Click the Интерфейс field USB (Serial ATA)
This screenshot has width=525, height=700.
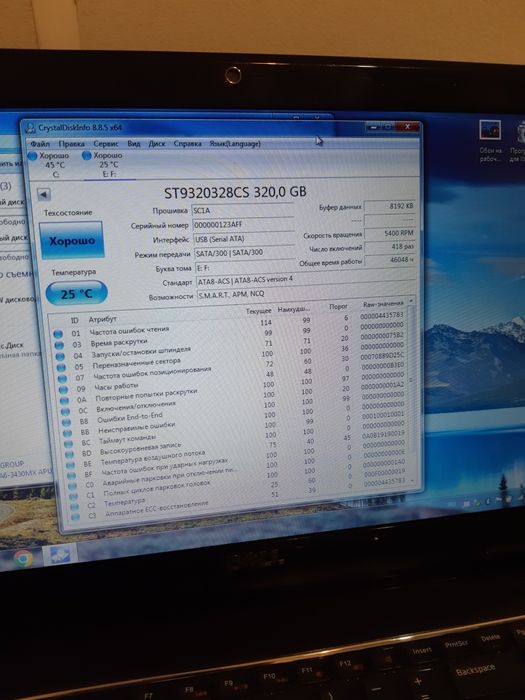tap(244, 239)
